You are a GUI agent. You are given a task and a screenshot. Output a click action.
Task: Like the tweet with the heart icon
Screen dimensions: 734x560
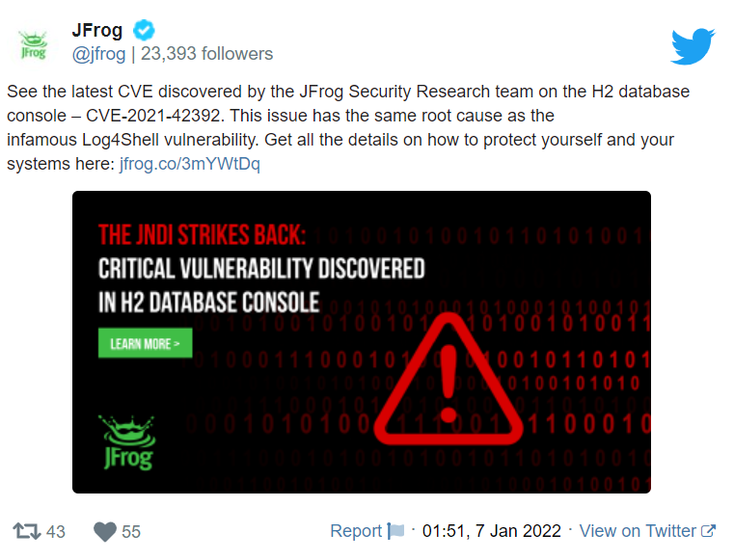[104, 531]
